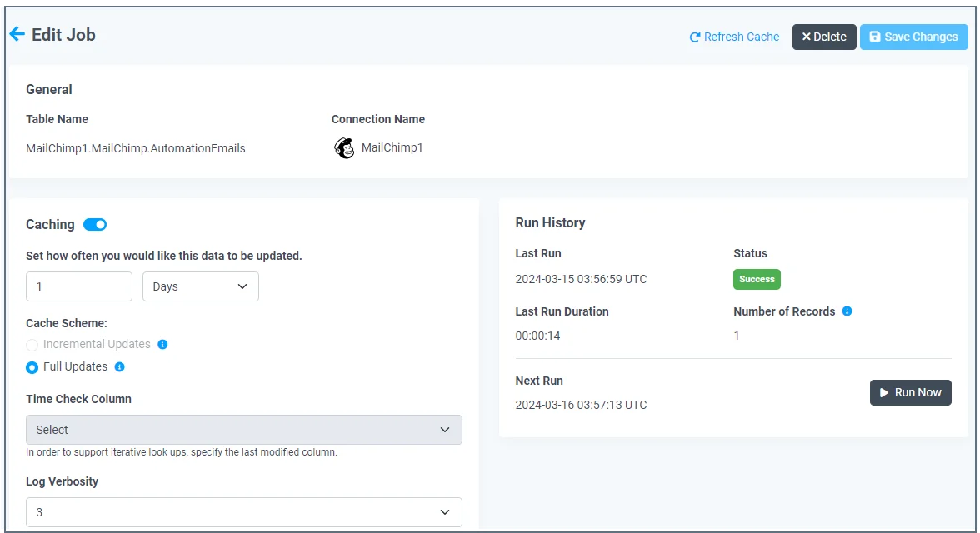The height and width of the screenshot is (533, 980).
Task: Click the last modified column hint text
Action: (182, 451)
